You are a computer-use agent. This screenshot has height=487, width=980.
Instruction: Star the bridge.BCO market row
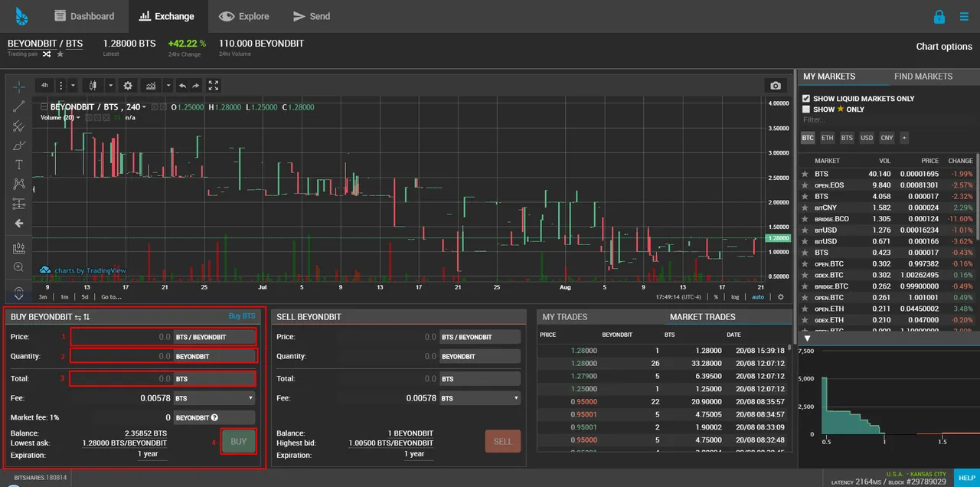pos(805,219)
